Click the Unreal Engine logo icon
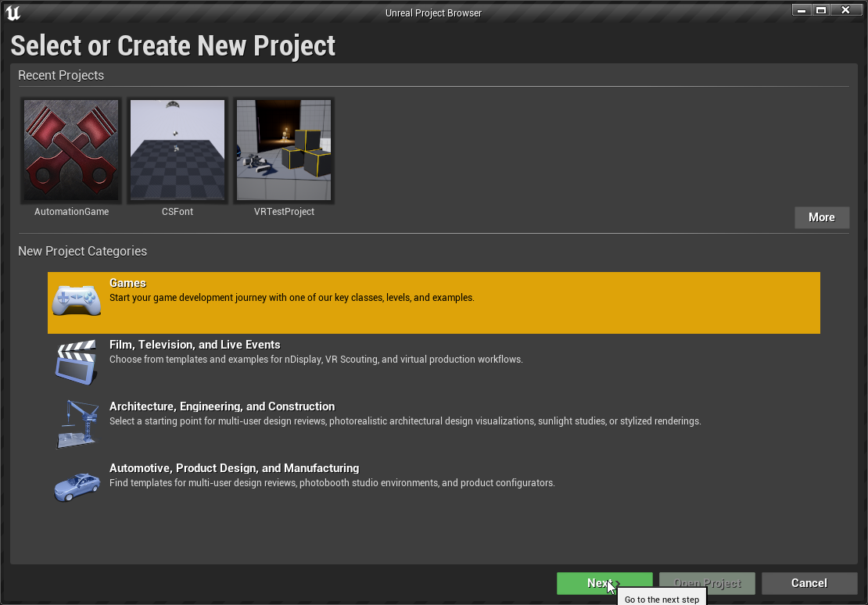868x605 pixels. 13,13
